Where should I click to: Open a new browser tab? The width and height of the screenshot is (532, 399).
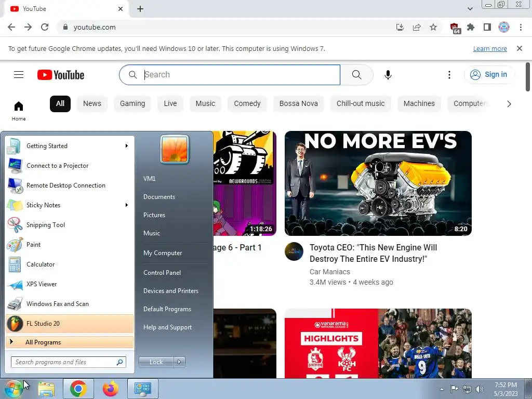coord(140,9)
